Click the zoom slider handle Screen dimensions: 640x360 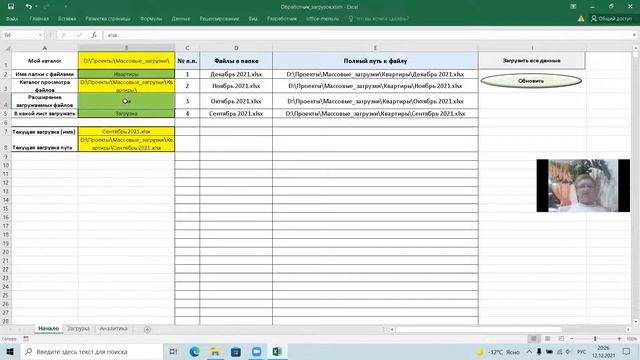click(595, 339)
